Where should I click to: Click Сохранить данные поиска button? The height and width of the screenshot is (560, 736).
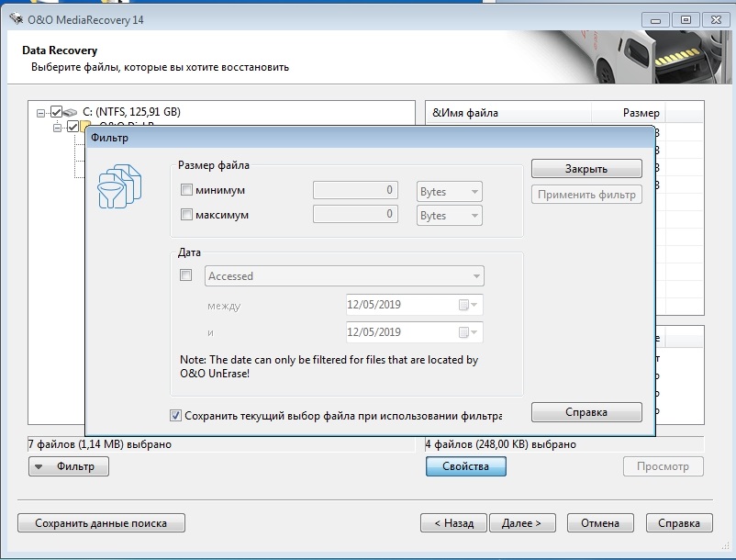(101, 523)
